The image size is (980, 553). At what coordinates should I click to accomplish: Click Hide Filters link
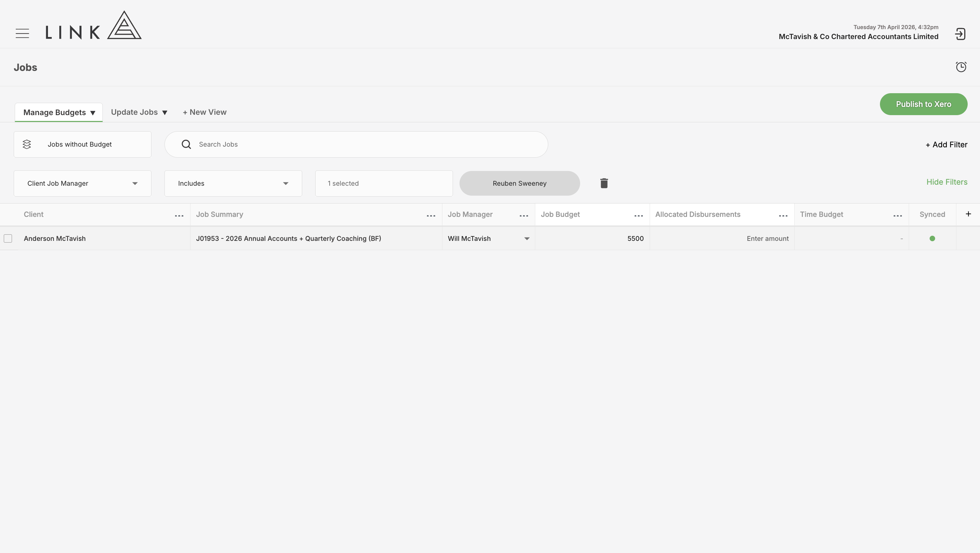click(x=946, y=182)
